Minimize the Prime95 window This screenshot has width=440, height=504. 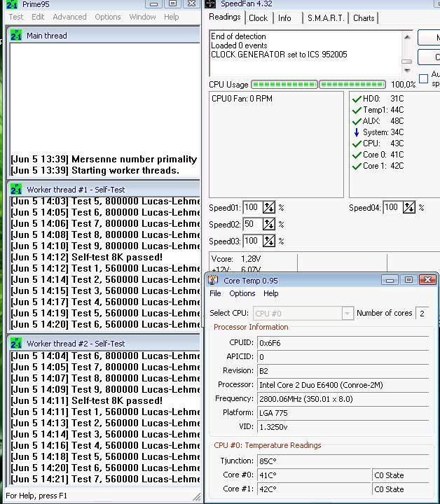(x=153, y=4)
